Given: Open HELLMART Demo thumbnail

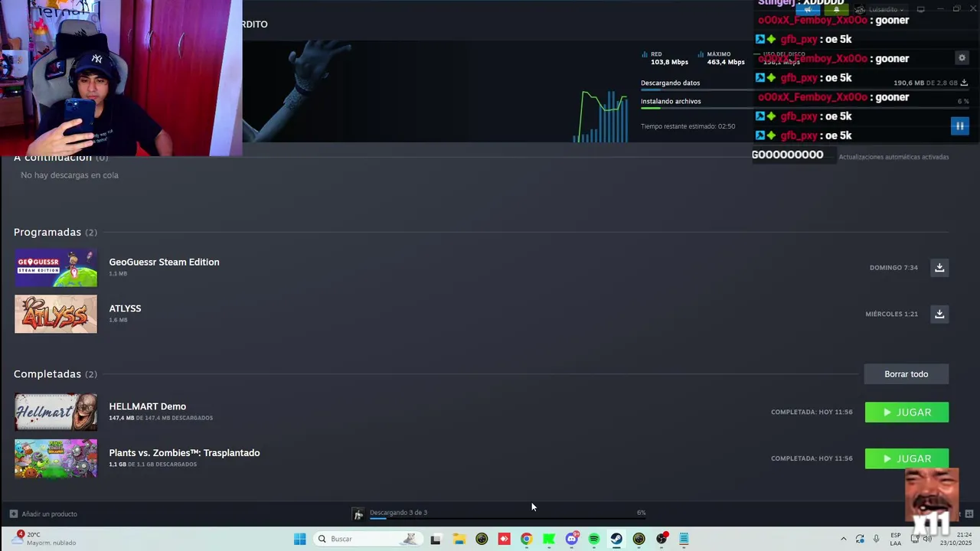Looking at the screenshot, I should pos(56,412).
